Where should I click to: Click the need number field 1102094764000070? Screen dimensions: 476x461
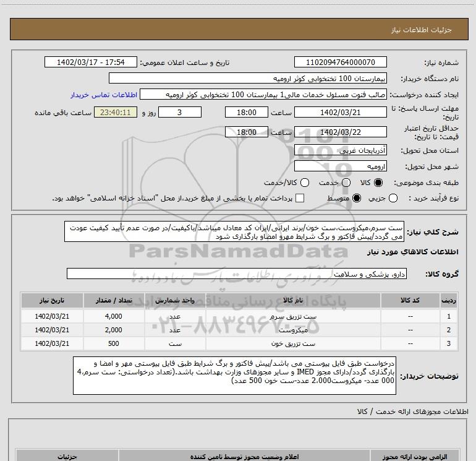340,62
